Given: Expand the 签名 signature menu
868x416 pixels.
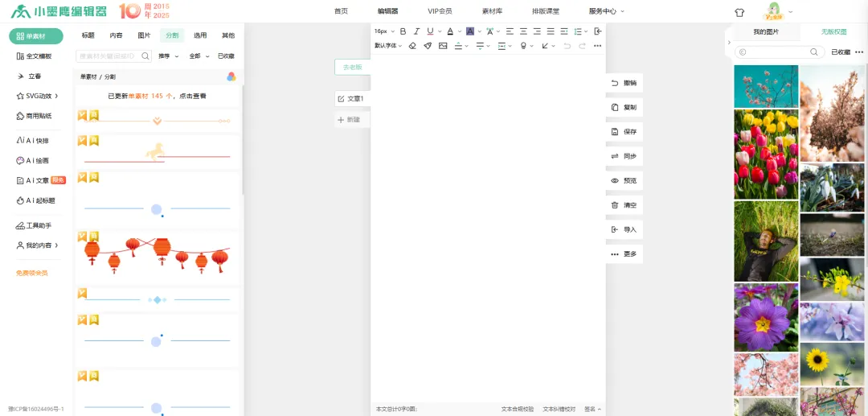Looking at the screenshot, I should [x=593, y=410].
